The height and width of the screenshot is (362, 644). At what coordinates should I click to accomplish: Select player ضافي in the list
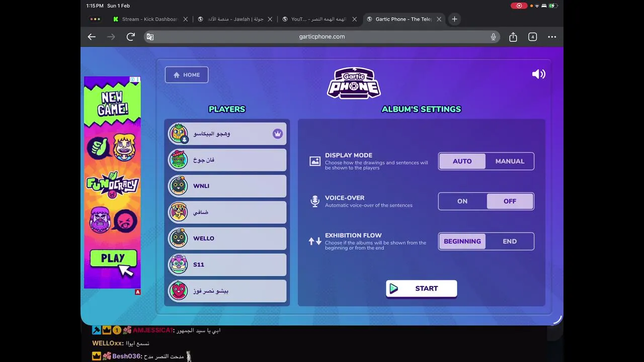coord(227,212)
